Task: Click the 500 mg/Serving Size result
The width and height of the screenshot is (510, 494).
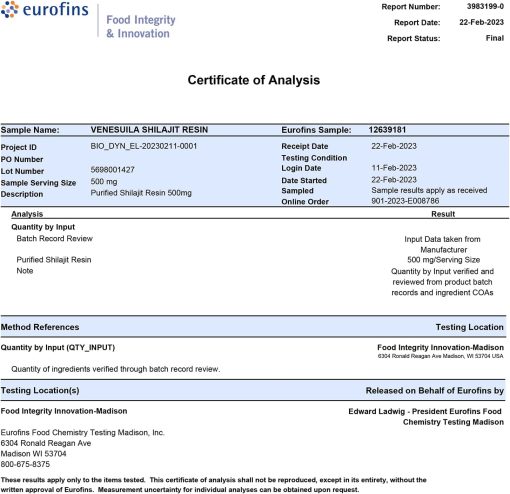Action: pos(443,260)
